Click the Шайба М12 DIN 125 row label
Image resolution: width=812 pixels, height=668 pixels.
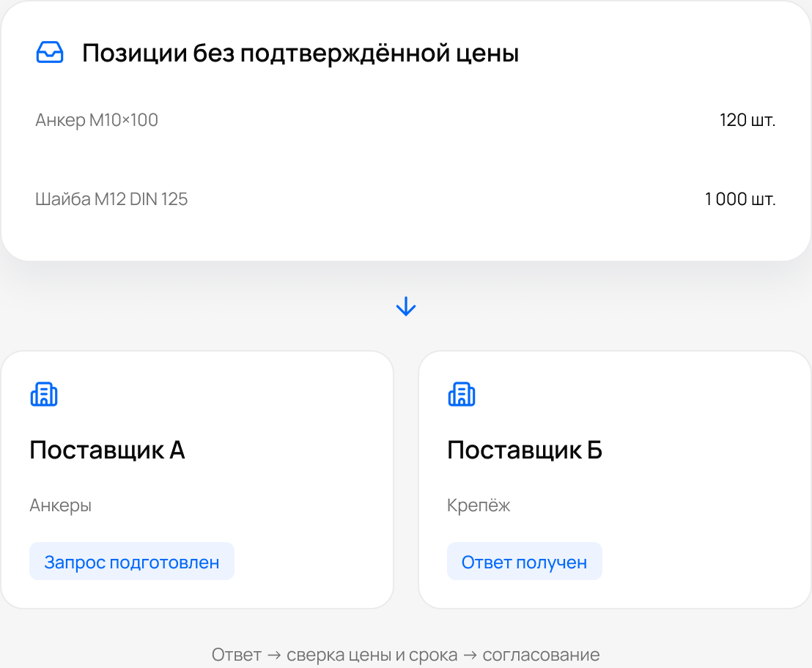click(111, 199)
